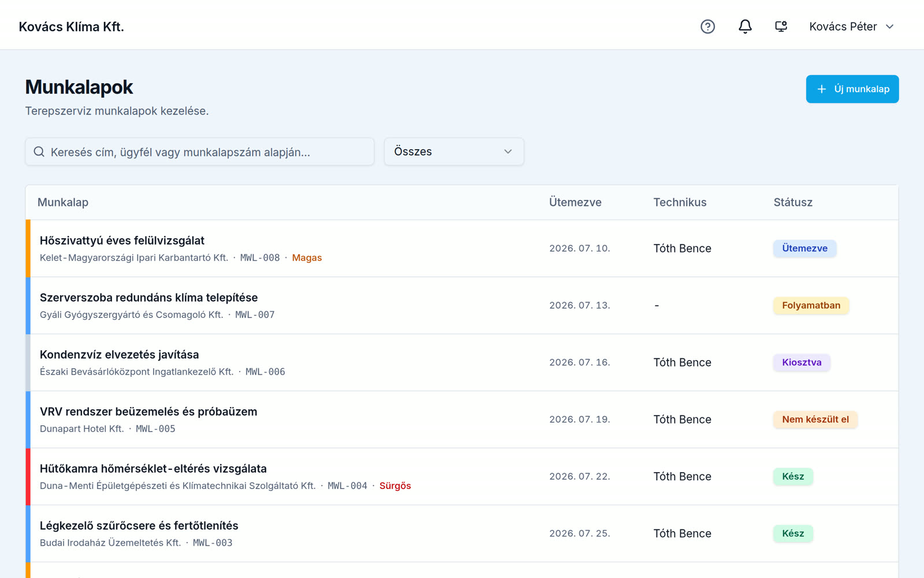Image resolution: width=924 pixels, height=578 pixels.
Task: Click work order number MWL-007
Action: pyautogui.click(x=255, y=315)
